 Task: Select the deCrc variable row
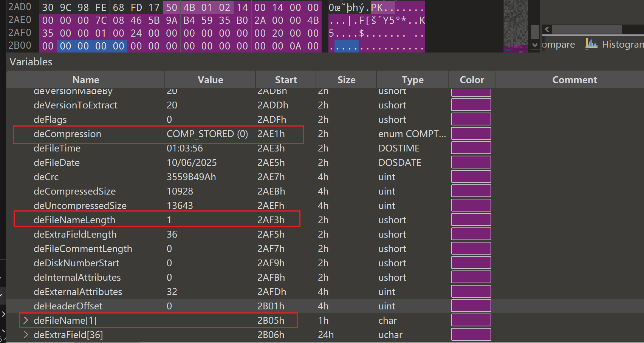(46, 177)
